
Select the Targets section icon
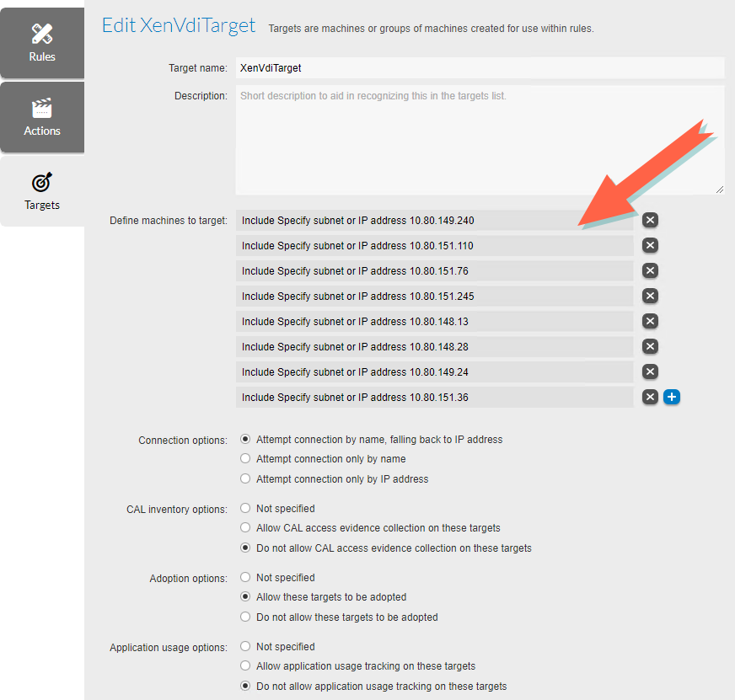[42, 192]
